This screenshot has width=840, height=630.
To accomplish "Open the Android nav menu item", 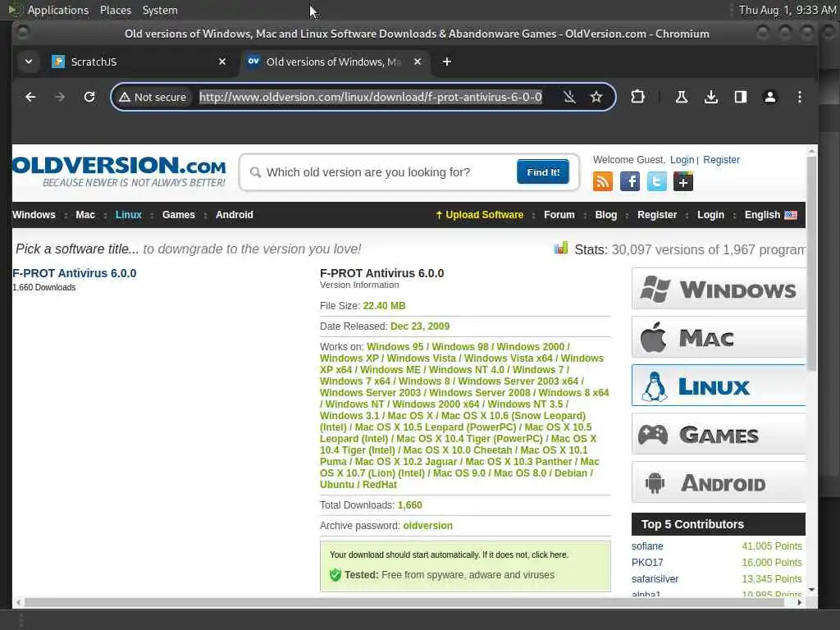I will tap(234, 215).
